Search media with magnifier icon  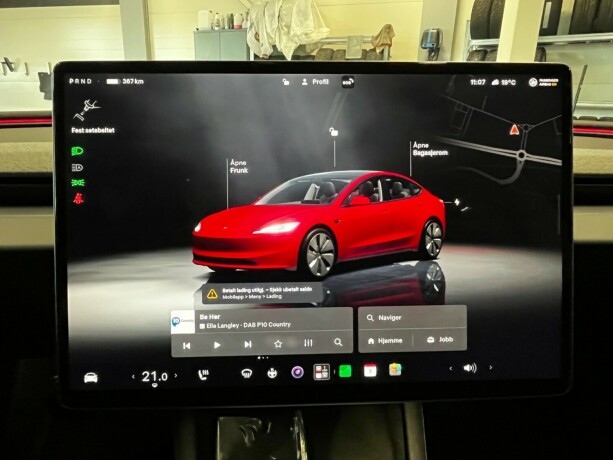click(338, 342)
